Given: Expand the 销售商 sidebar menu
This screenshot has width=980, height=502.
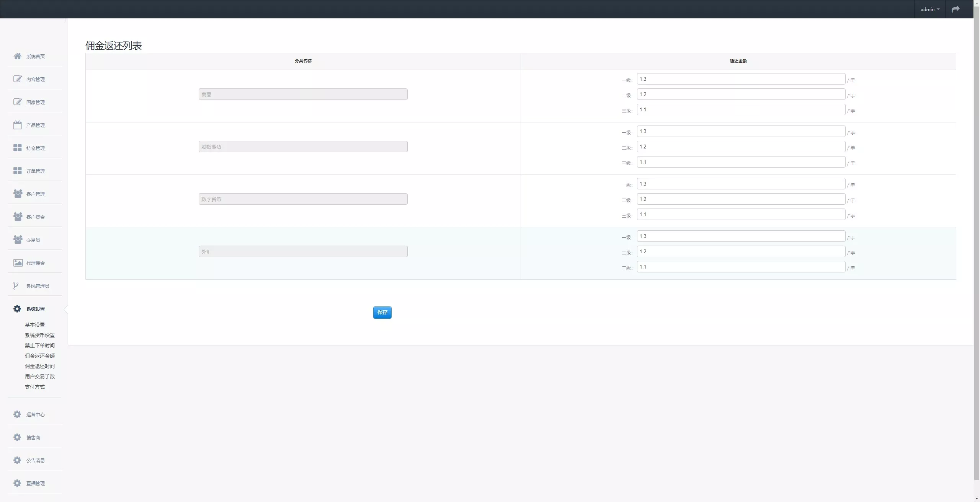Looking at the screenshot, I should pyautogui.click(x=33, y=437).
